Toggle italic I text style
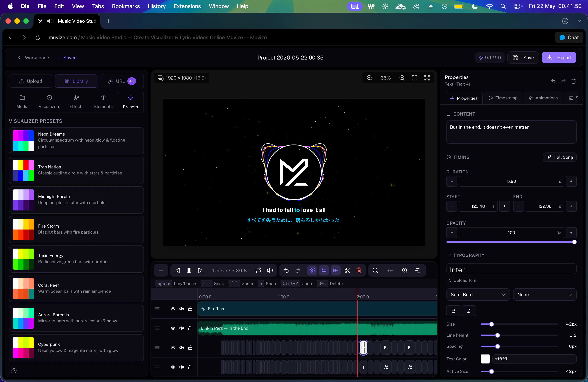The image size is (588, 382). (x=469, y=311)
